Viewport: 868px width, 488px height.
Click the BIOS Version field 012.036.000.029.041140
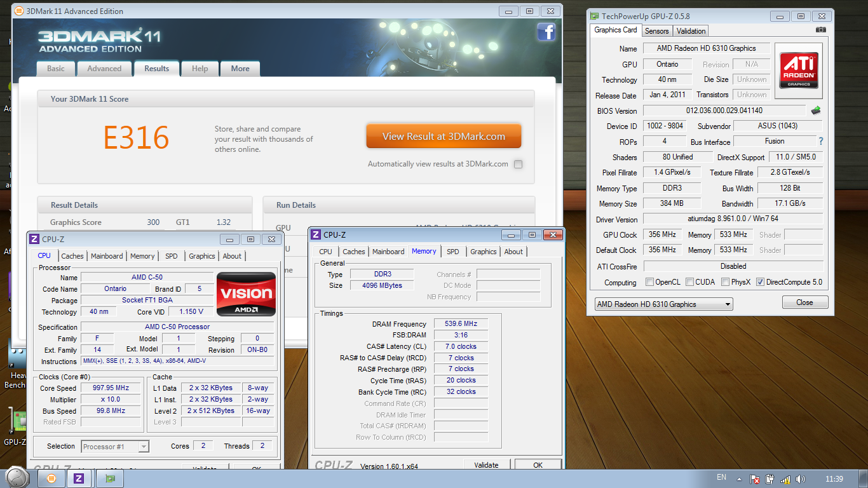click(724, 111)
